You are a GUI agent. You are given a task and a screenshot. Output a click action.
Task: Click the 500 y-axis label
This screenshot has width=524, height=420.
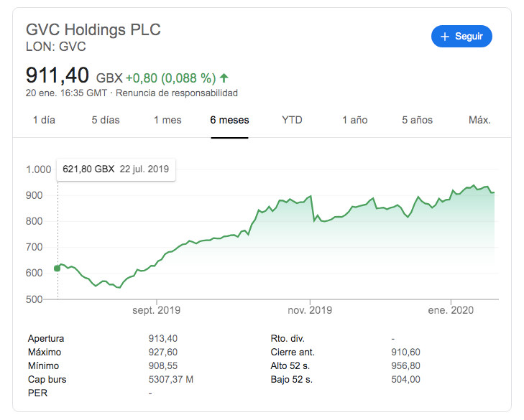[34, 299]
